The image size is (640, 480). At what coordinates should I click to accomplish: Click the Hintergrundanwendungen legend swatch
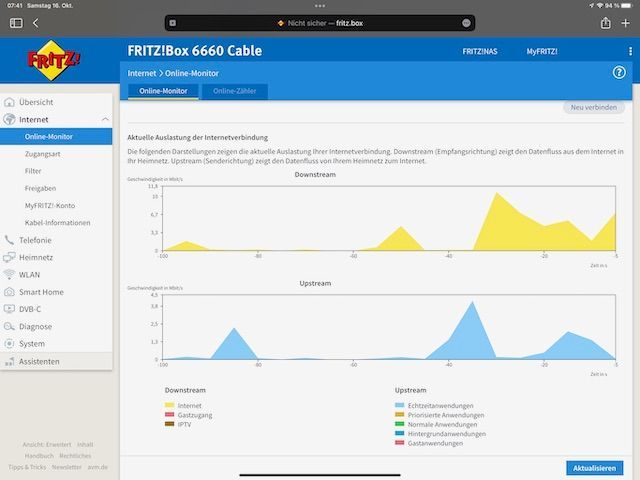pos(400,433)
